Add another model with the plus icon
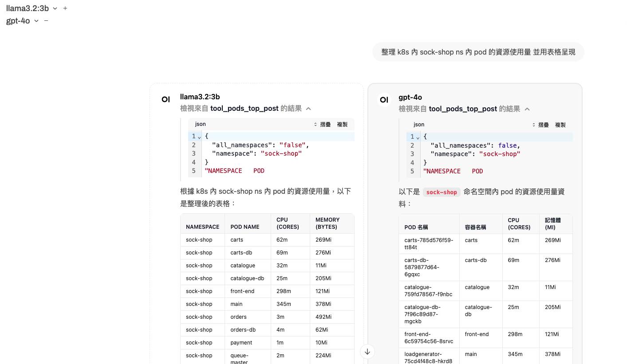The width and height of the screenshot is (627, 364). click(x=65, y=8)
